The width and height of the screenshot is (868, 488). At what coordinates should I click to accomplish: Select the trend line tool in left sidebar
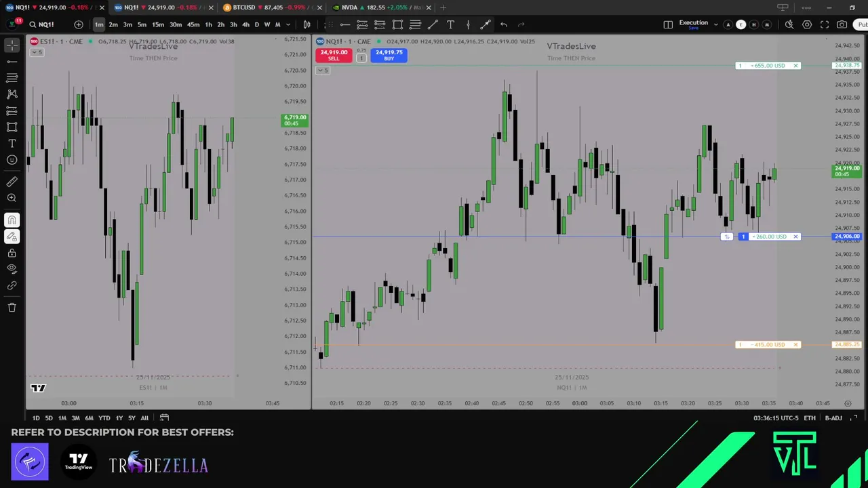(12, 62)
